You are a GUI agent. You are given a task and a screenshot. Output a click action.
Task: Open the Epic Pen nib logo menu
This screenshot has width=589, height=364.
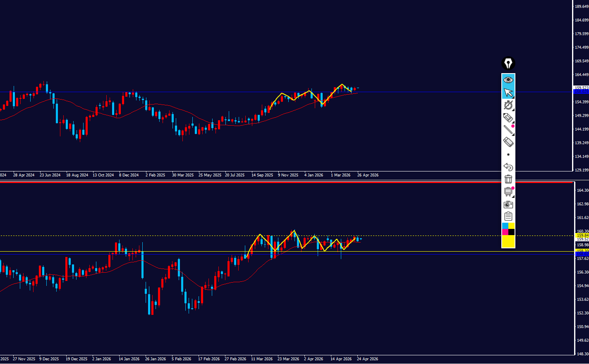click(508, 63)
